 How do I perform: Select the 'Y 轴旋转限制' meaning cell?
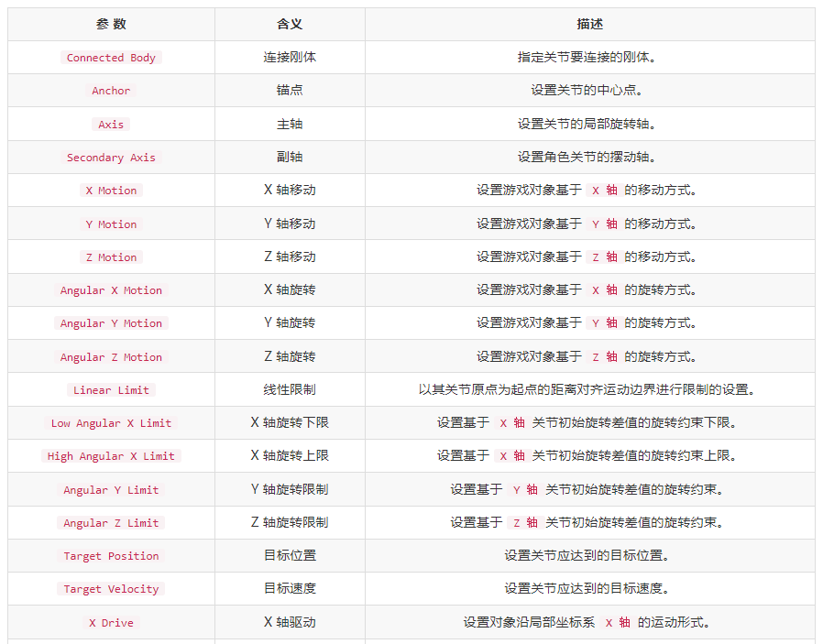point(290,489)
